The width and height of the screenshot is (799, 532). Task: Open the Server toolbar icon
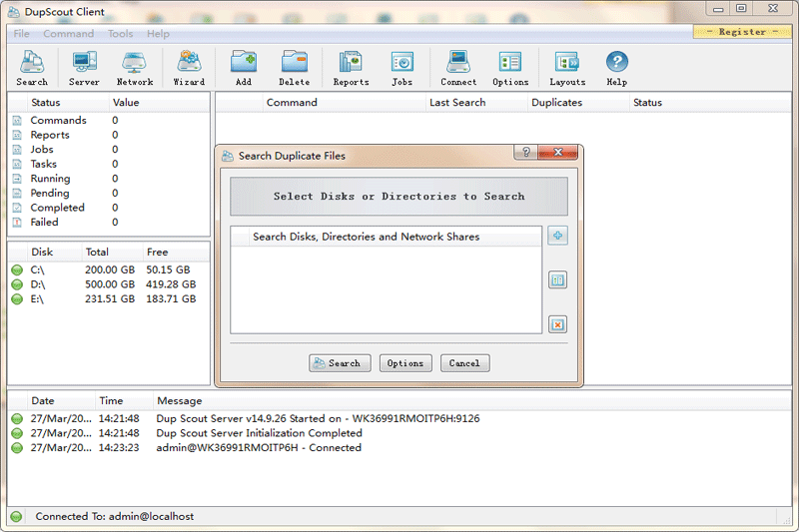click(x=84, y=68)
